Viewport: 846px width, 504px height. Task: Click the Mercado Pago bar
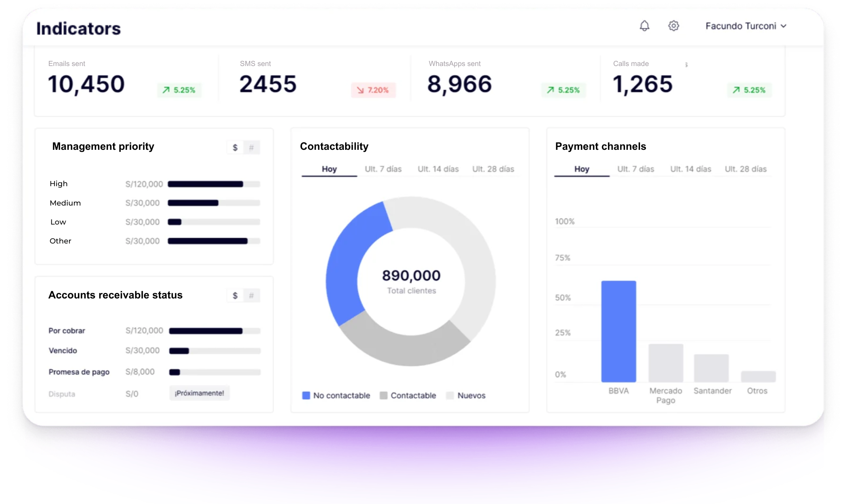coord(666,363)
